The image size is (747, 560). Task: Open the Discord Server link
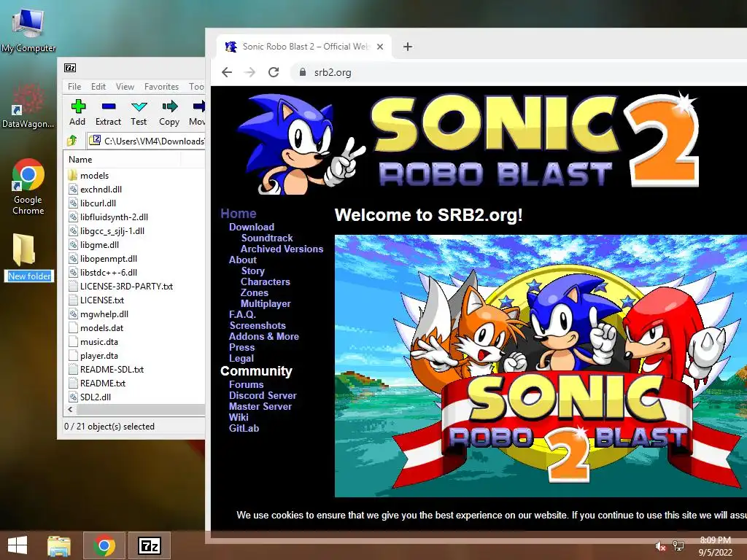(263, 396)
